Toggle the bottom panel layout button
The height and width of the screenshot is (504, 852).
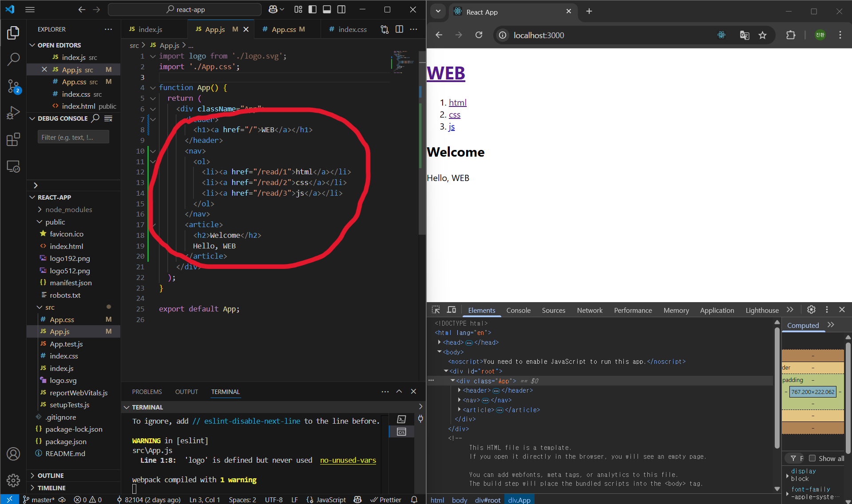(x=327, y=9)
